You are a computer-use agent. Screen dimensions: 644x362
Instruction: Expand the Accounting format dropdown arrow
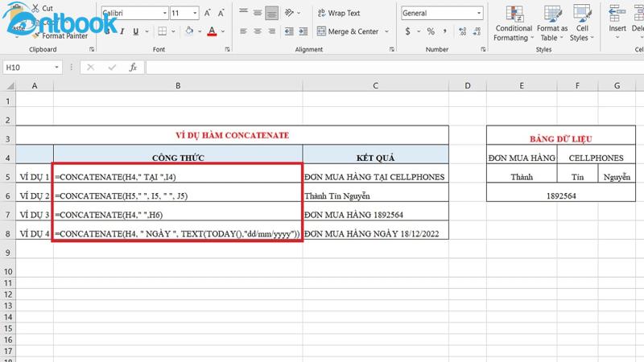click(419, 31)
